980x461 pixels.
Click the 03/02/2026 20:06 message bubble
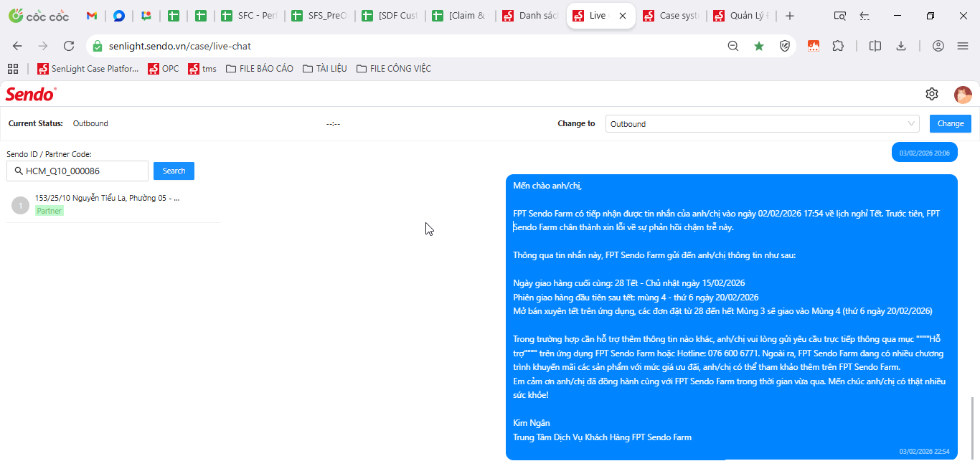[924, 153]
